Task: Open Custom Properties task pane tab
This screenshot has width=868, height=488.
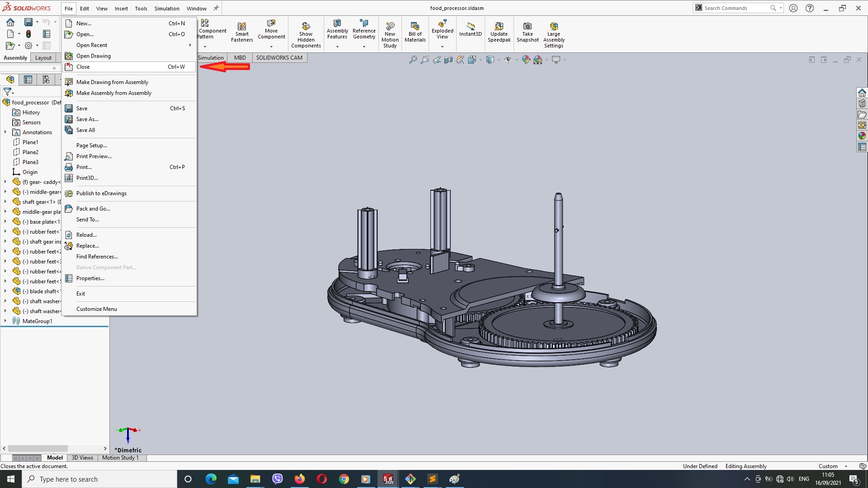Action: pos(862,147)
